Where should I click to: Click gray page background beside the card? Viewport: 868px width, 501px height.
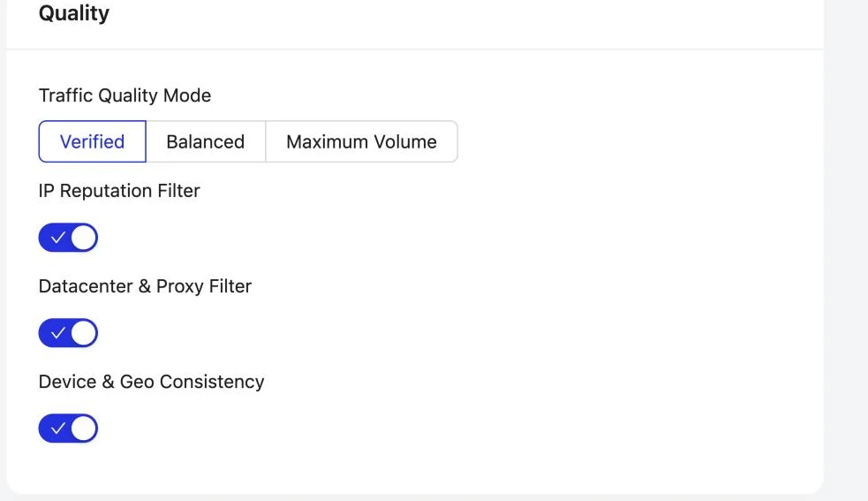tap(846, 249)
